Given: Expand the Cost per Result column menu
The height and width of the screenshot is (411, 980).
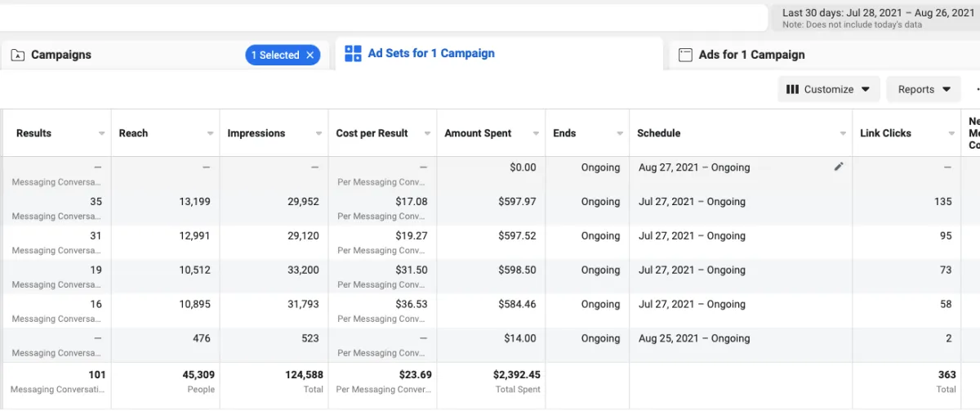Looking at the screenshot, I should (427, 134).
